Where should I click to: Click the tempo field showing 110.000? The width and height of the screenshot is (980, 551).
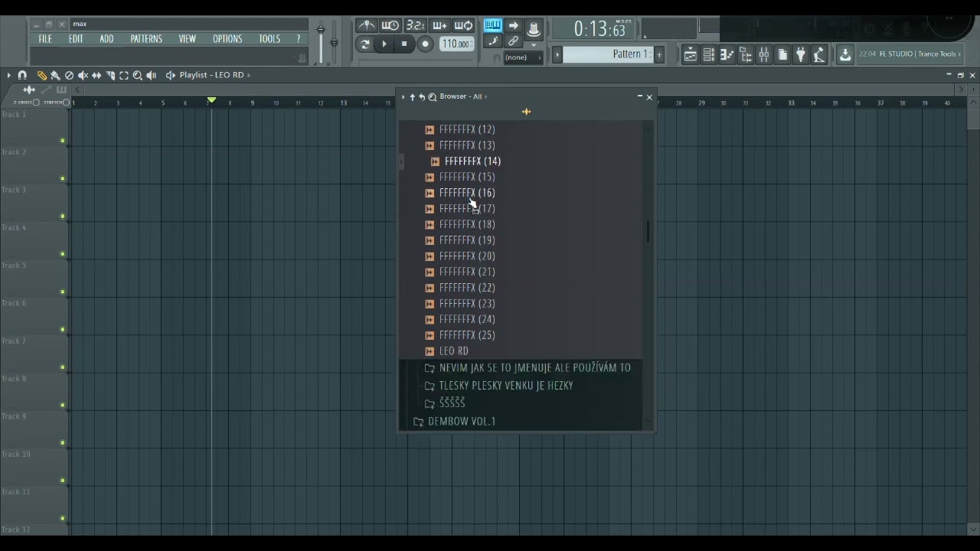pyautogui.click(x=456, y=44)
